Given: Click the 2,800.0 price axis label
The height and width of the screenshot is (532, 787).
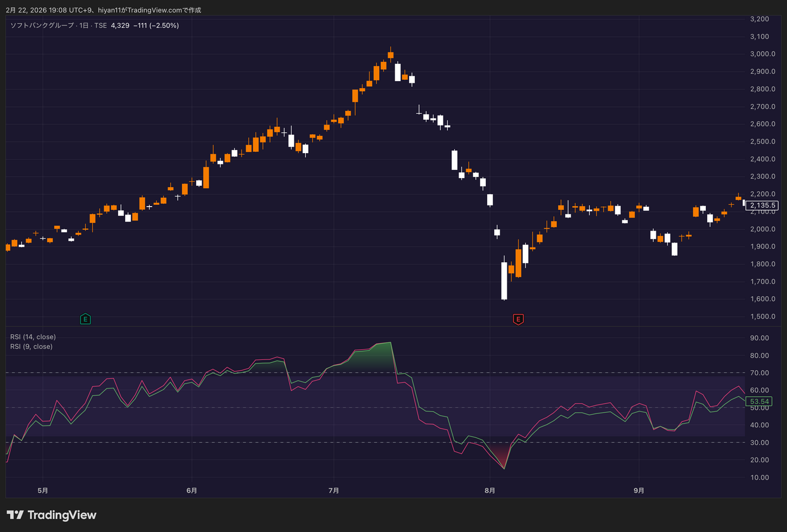Looking at the screenshot, I should [763, 89].
